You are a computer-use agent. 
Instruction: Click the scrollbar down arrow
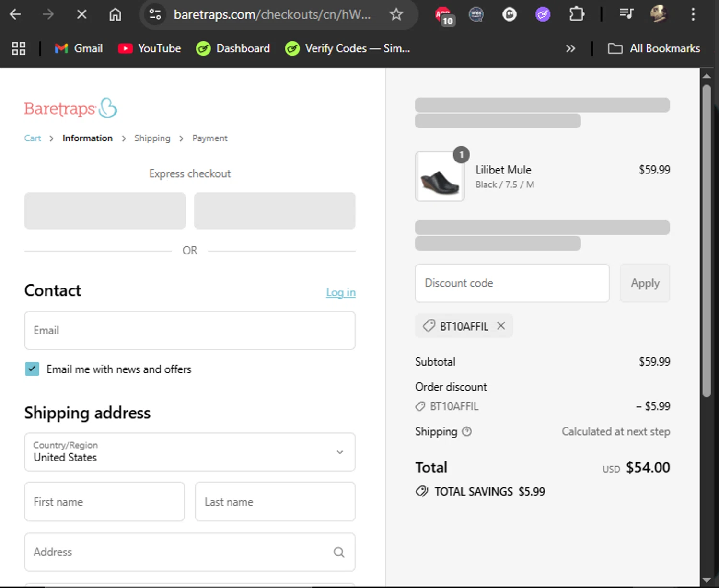coord(707,580)
